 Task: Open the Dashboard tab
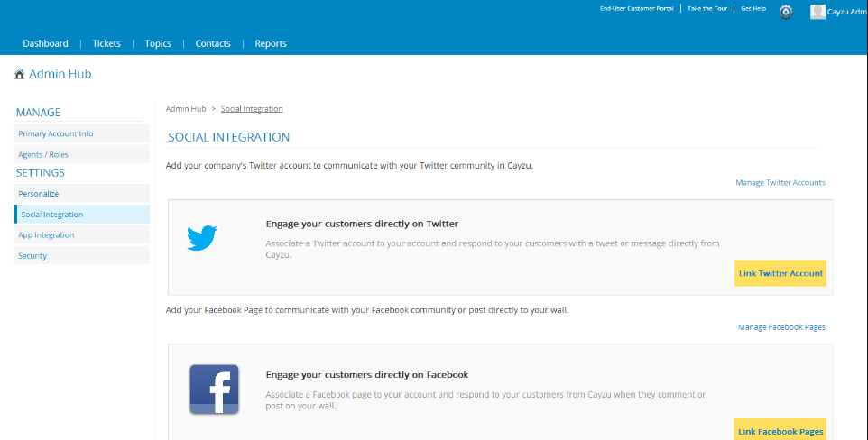(x=45, y=43)
